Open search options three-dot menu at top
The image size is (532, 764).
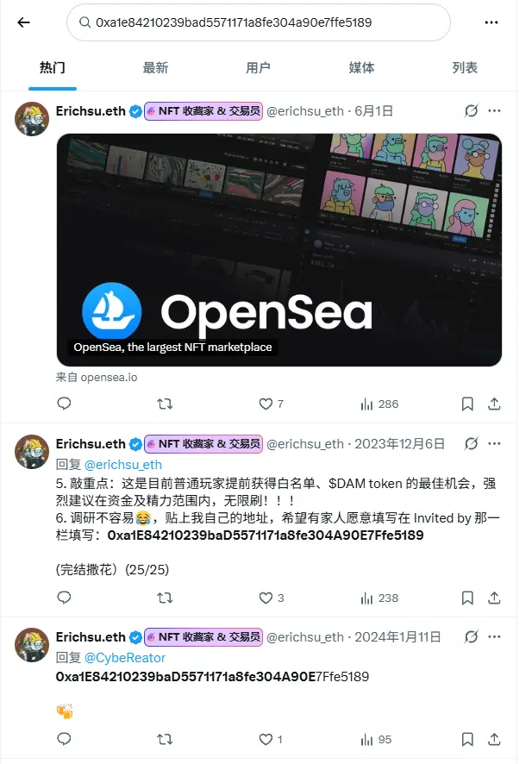(491, 22)
